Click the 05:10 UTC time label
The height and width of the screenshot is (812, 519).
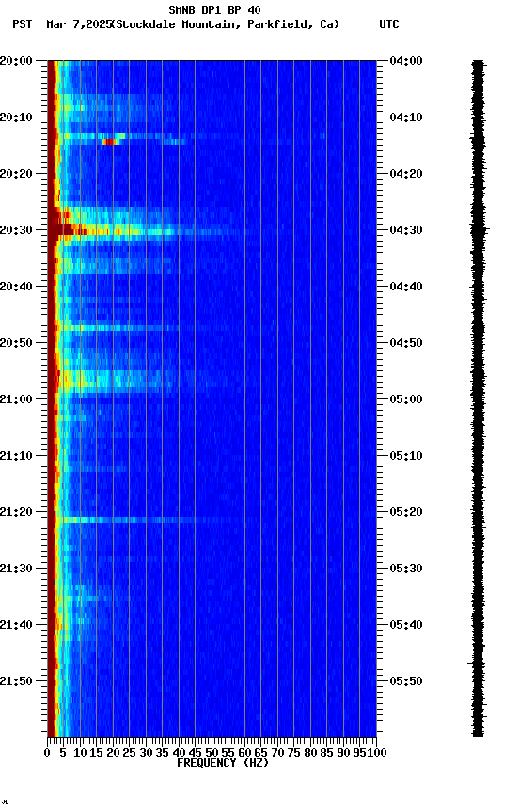(x=406, y=456)
